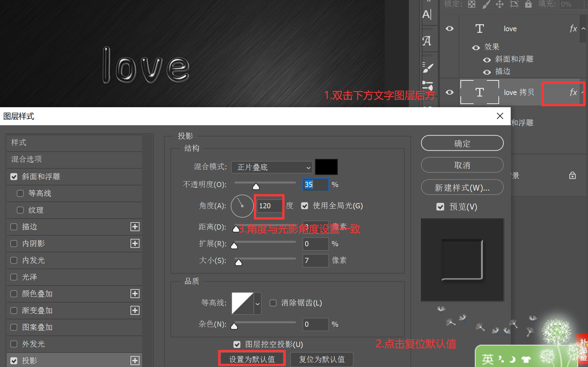
Task: Hide the love layer eye
Action: 450,29
